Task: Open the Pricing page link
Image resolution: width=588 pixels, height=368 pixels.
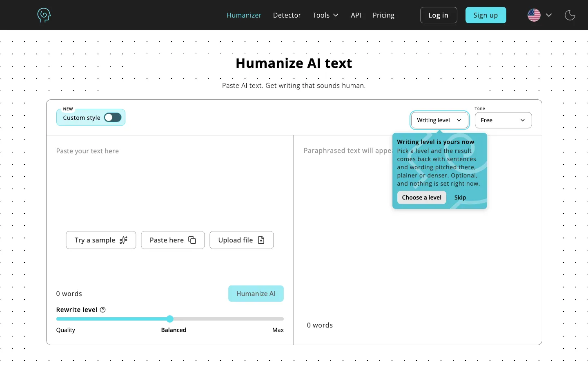Action: [x=383, y=15]
